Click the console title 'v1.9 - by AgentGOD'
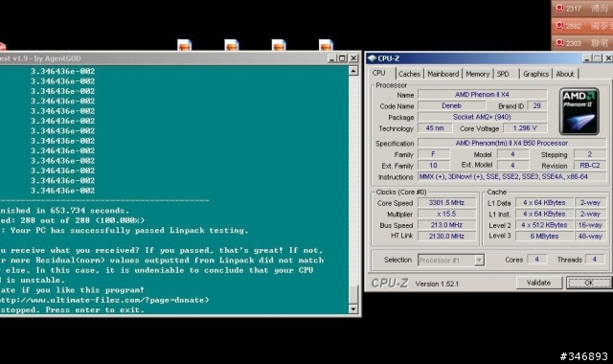 (x=46, y=58)
